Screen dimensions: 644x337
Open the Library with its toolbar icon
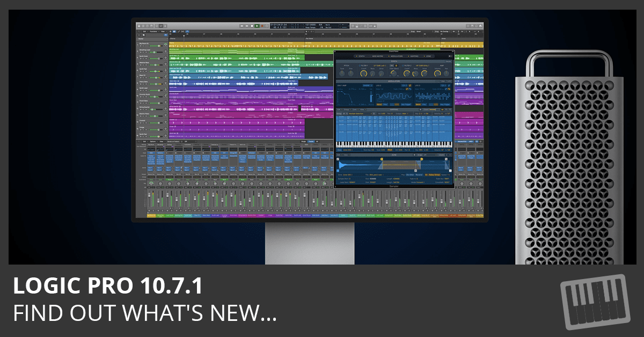tap(138, 26)
